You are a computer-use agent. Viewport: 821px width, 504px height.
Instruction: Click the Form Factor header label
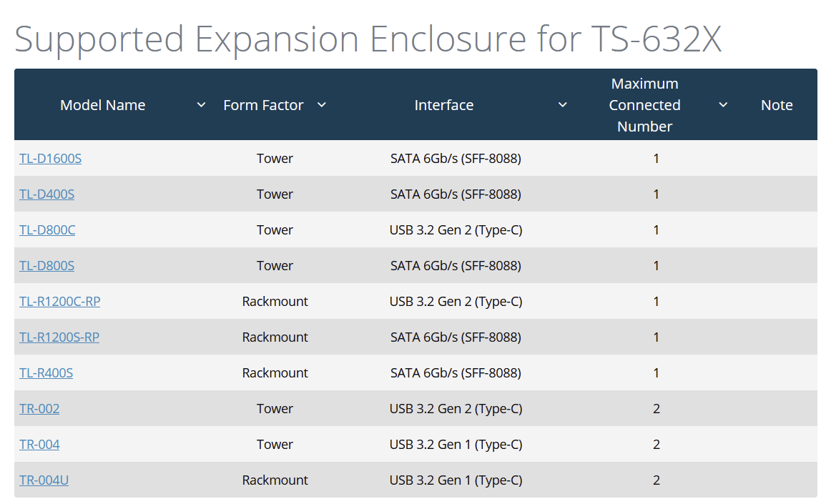coord(263,105)
